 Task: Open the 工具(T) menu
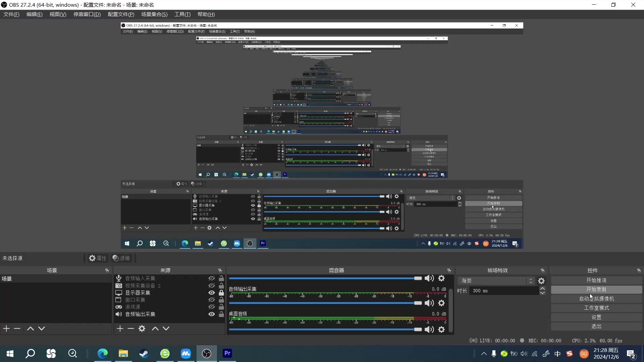[x=182, y=14]
